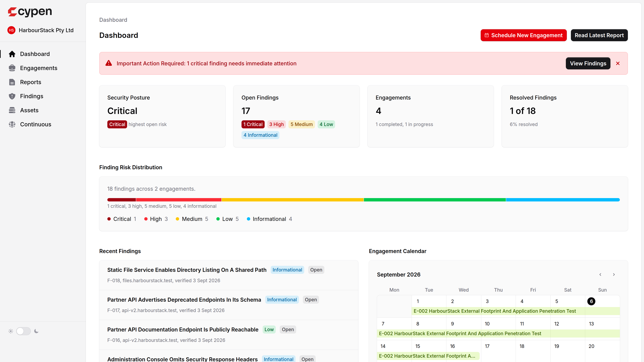Click the Informational legend entry
Screen dimensions: 644x362
(270, 219)
